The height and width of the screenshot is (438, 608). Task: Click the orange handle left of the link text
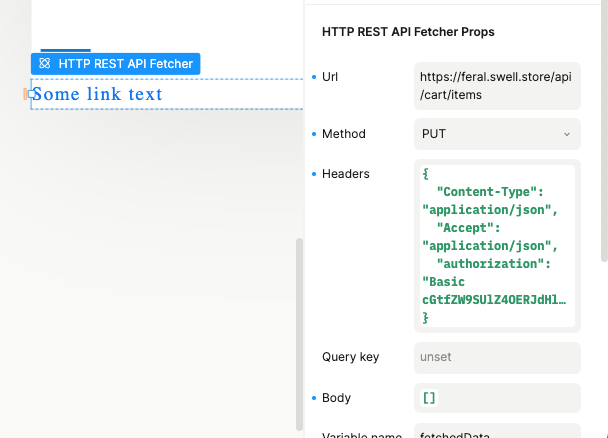pos(27,94)
